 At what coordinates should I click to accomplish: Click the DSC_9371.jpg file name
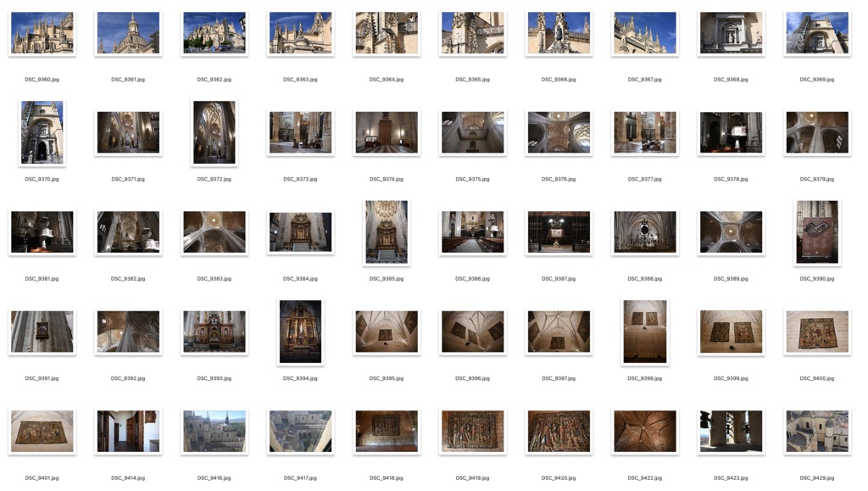click(128, 179)
